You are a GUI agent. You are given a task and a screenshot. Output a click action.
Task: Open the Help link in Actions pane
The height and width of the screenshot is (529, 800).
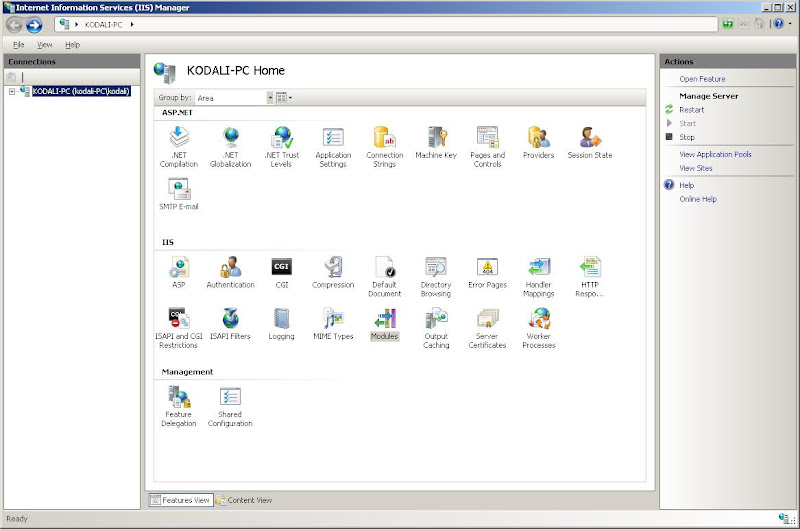pyautogui.click(x=686, y=185)
